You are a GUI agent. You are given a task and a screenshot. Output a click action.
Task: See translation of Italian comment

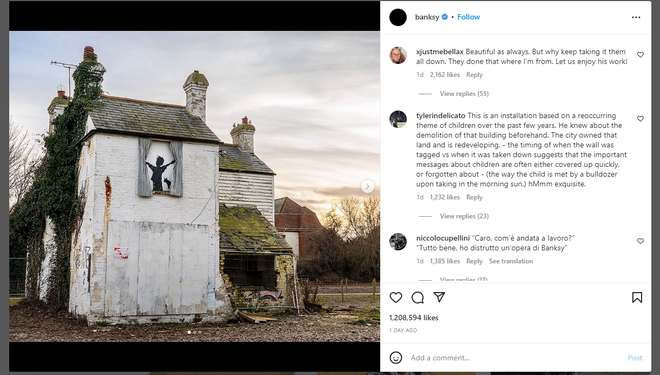point(511,261)
